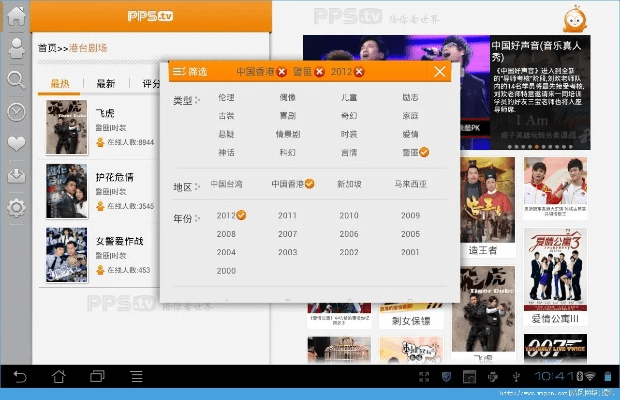Select the 喜剧 genre filter

(x=287, y=115)
